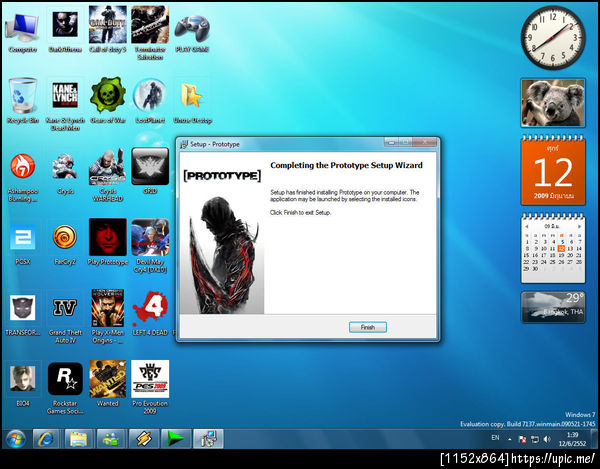Go to next month in calendar gadget
The width and height of the screenshot is (600, 469).
tap(579, 226)
